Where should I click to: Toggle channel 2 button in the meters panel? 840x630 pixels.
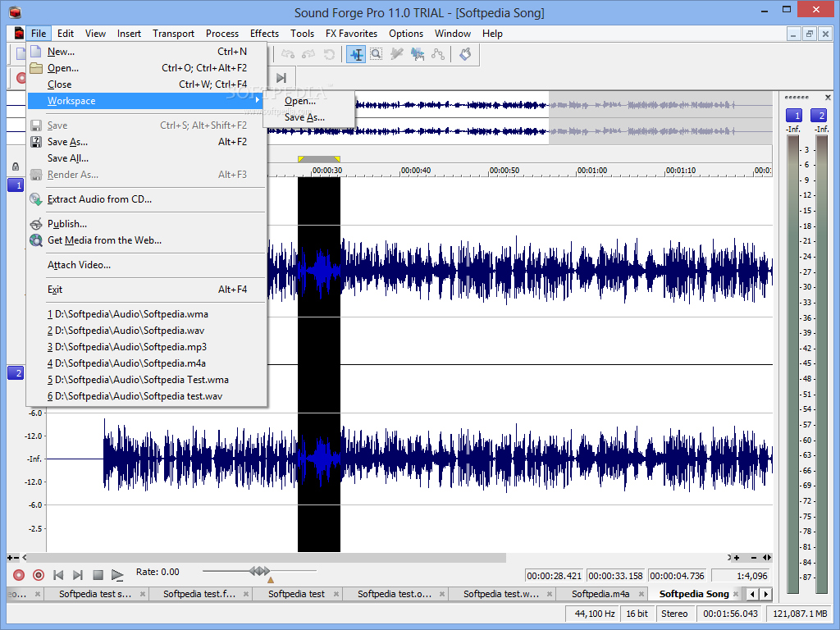coord(819,115)
